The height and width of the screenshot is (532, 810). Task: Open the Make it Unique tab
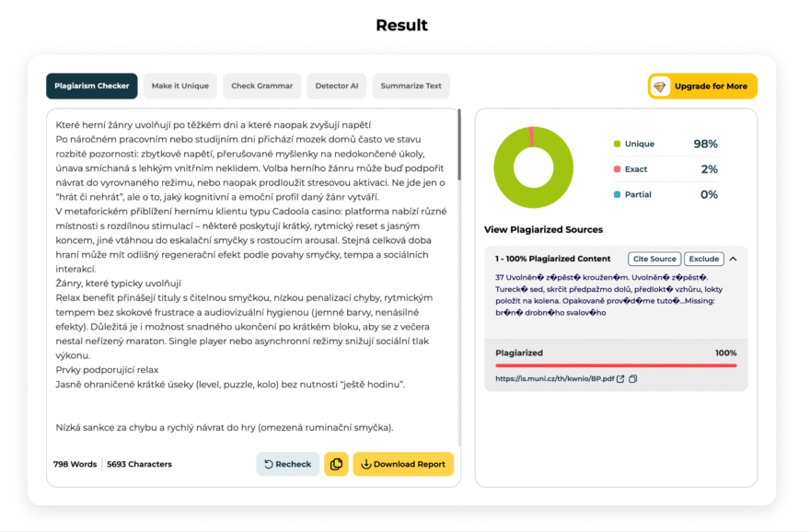(180, 87)
